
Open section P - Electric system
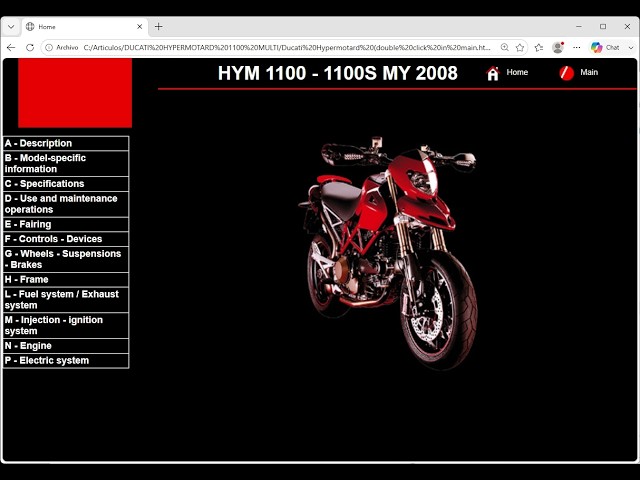[66, 360]
